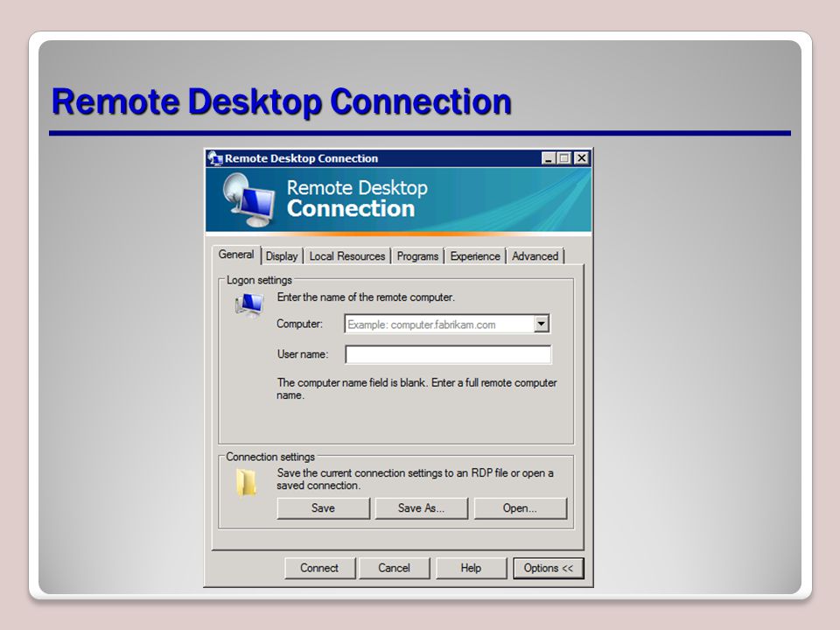Minimize the Remote Desktop Connection window
This screenshot has height=630, width=840.
coord(548,158)
